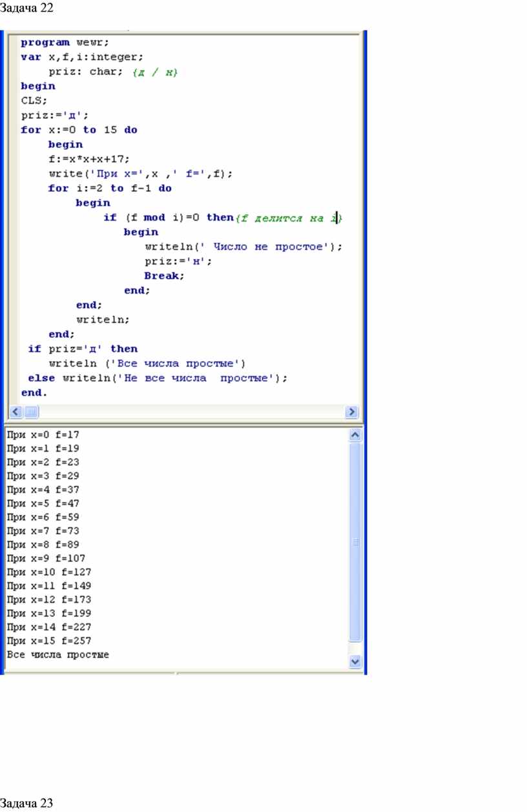Click output line 'При x=5 f=47'
This screenshot has width=527, height=812.
43,503
